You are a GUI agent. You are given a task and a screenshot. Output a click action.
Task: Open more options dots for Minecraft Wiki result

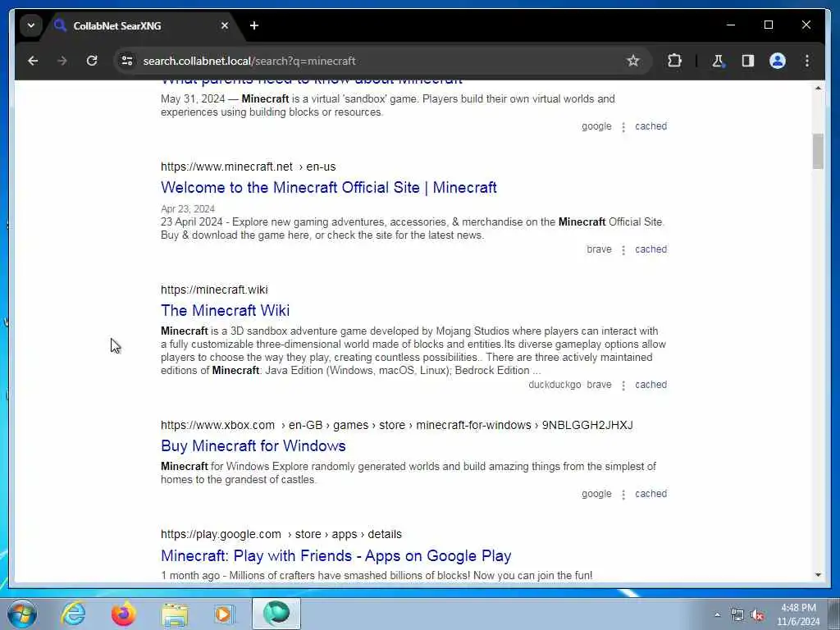[623, 386]
